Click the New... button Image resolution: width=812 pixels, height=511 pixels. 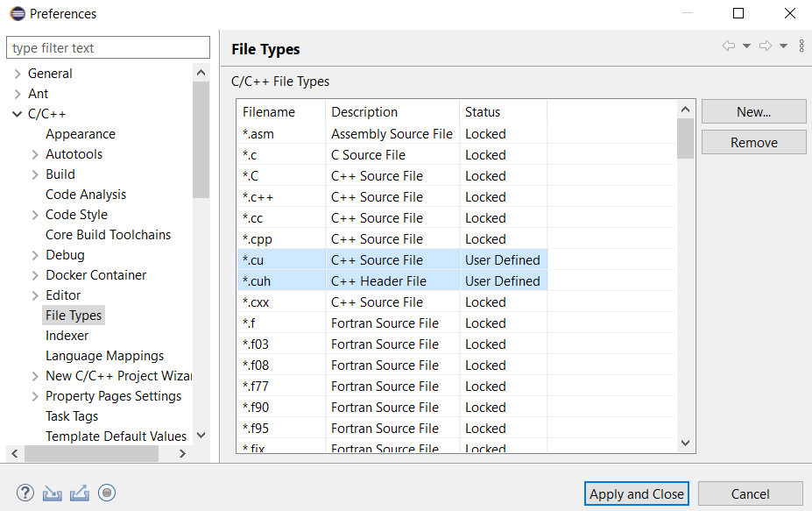point(753,111)
